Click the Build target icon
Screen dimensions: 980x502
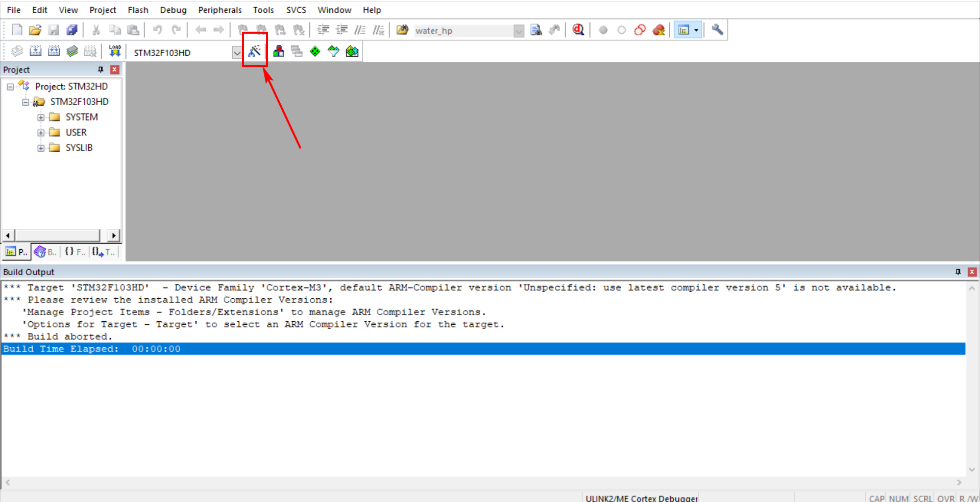(x=35, y=51)
